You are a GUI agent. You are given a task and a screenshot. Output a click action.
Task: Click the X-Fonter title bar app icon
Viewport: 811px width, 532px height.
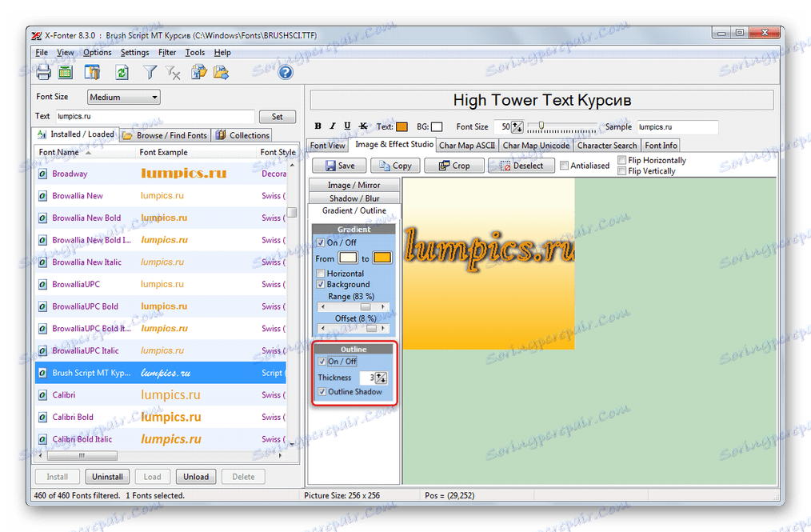[x=37, y=36]
